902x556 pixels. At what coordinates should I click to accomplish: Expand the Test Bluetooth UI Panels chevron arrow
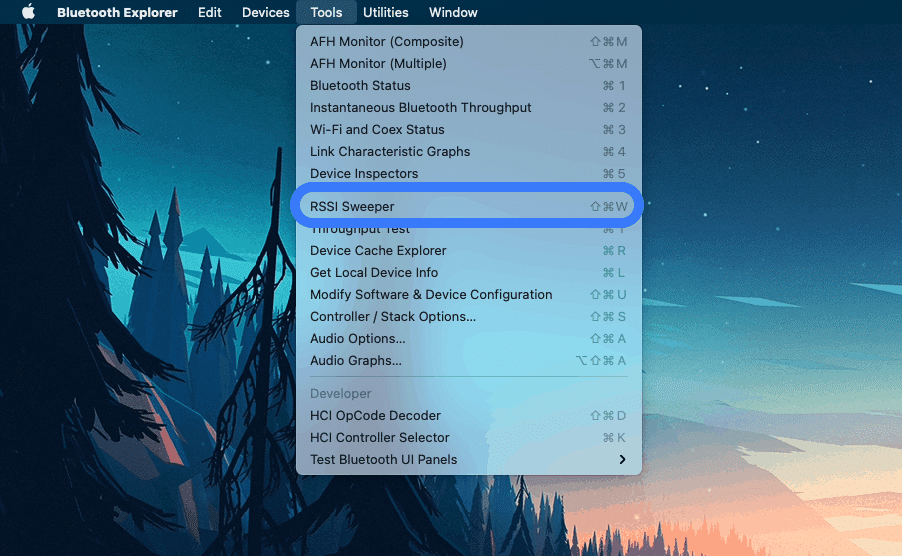tap(622, 459)
